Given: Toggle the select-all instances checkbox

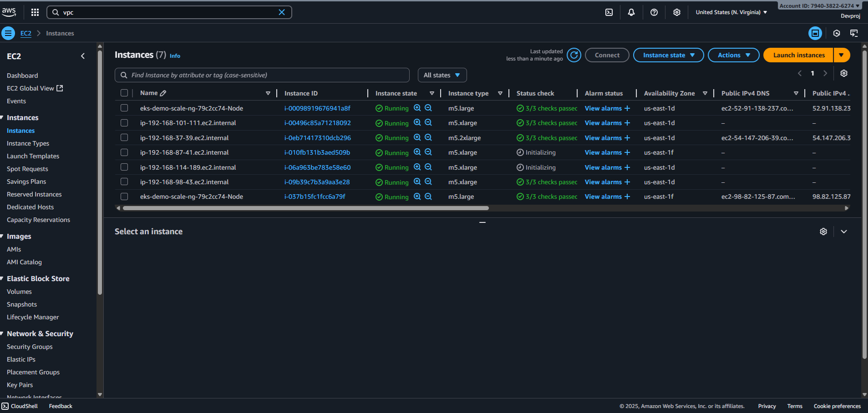Looking at the screenshot, I should 124,93.
